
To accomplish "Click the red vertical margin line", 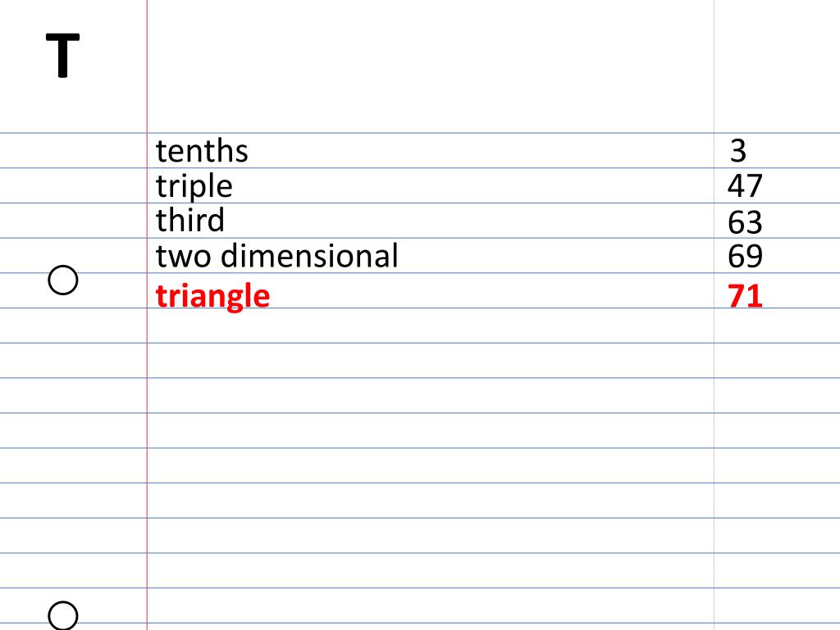I will 147,375.
